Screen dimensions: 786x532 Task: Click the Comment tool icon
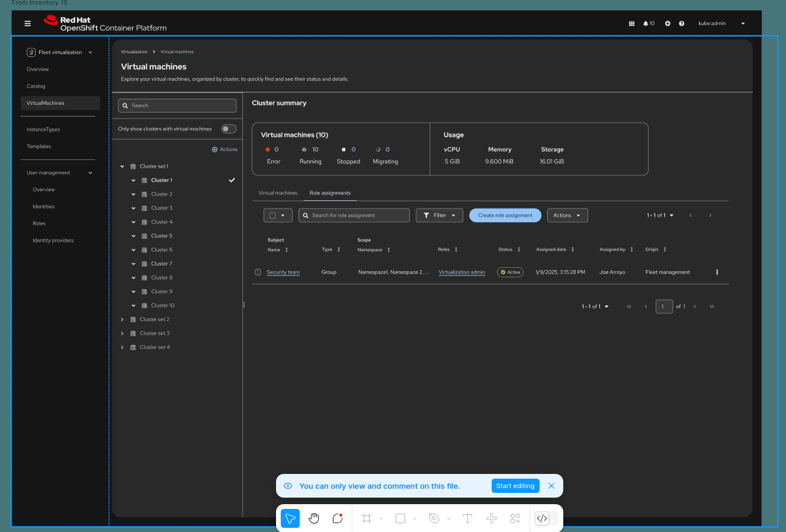tap(338, 518)
